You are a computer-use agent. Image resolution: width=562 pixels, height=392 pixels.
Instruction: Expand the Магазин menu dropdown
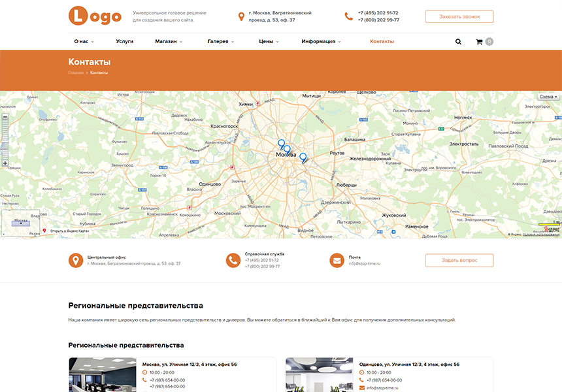pos(168,41)
